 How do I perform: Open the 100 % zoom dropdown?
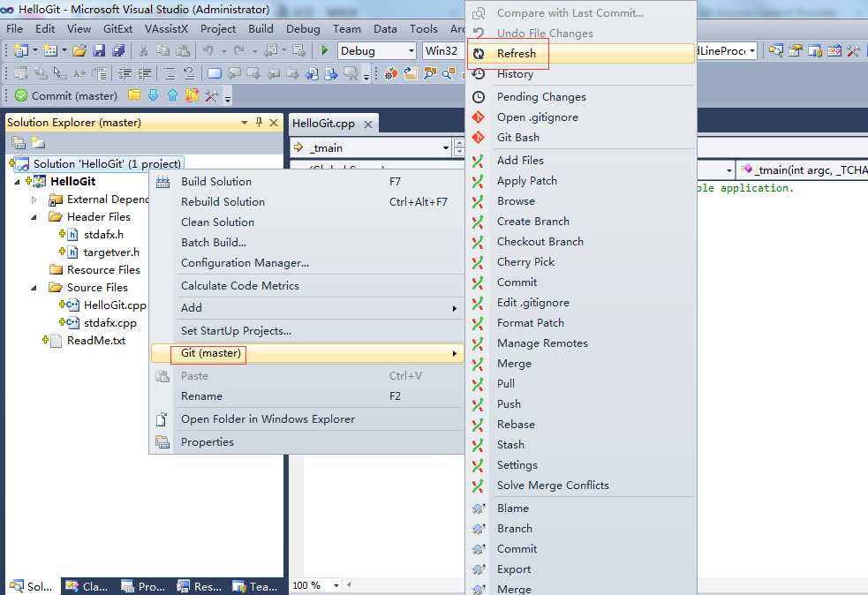[x=336, y=585]
